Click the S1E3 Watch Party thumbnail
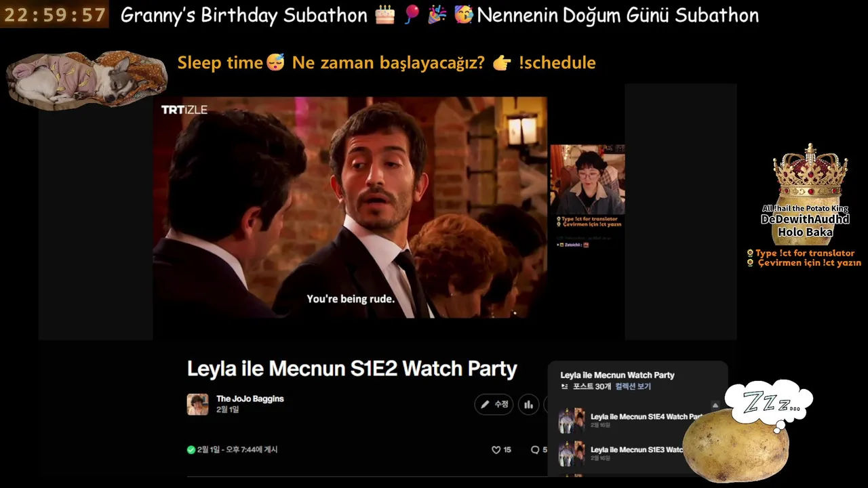Viewport: 868px width, 488px height. (x=572, y=453)
